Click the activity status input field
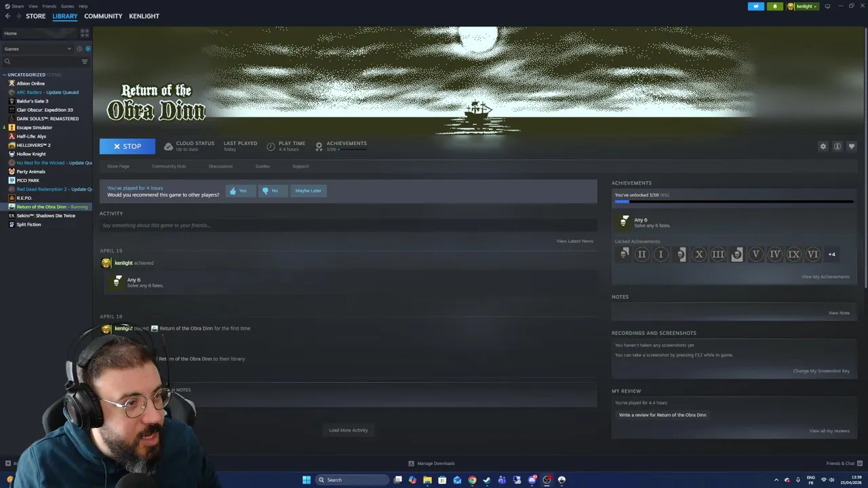Screen dimensions: 868x488 (x=348, y=225)
